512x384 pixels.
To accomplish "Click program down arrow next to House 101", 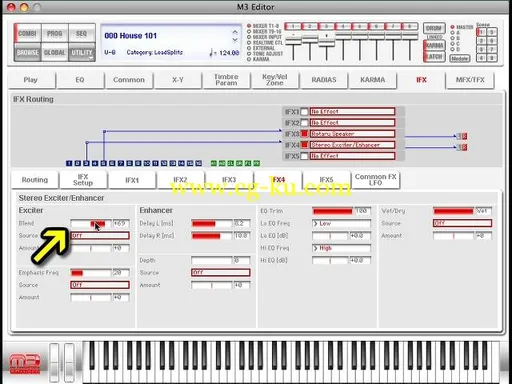I will [x=235, y=40].
